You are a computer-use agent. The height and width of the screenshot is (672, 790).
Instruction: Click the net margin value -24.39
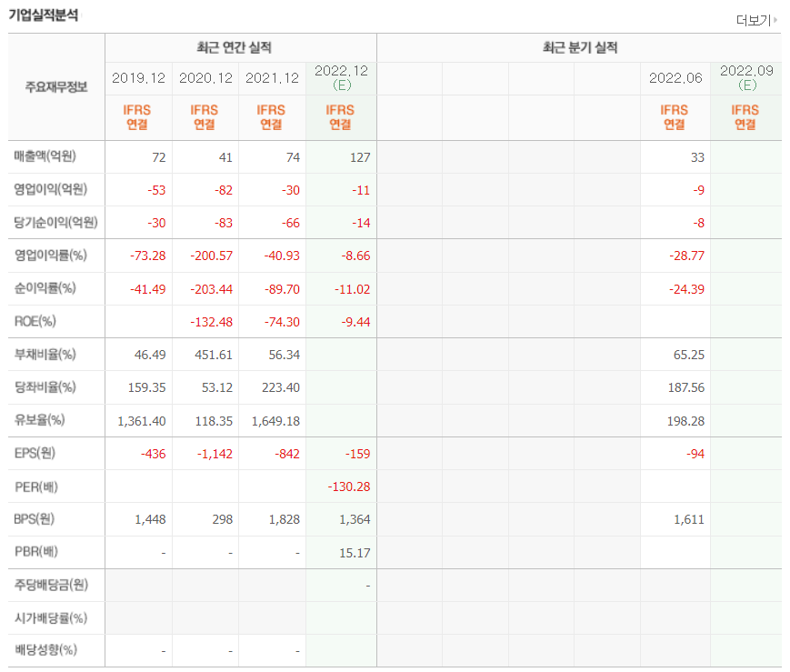[x=687, y=289]
